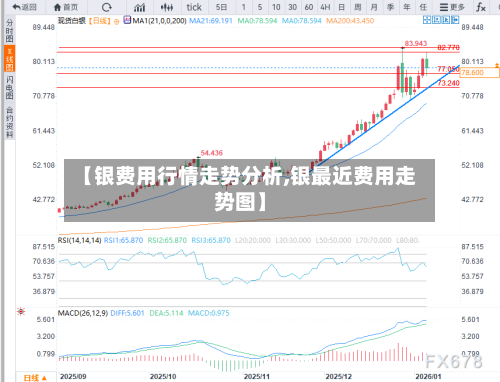Open 合约资料 side tab
500x382 pixels.
click(x=9, y=122)
